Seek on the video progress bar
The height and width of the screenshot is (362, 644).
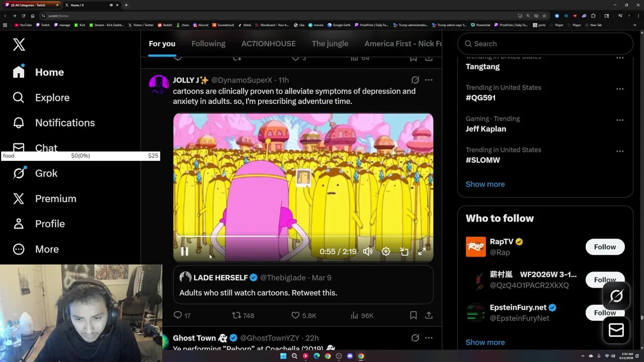click(x=303, y=236)
